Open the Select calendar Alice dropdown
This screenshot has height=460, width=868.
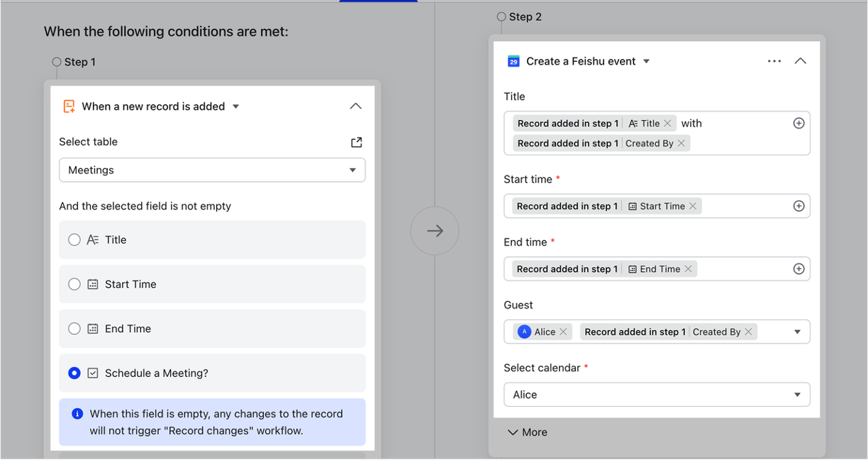click(x=657, y=395)
